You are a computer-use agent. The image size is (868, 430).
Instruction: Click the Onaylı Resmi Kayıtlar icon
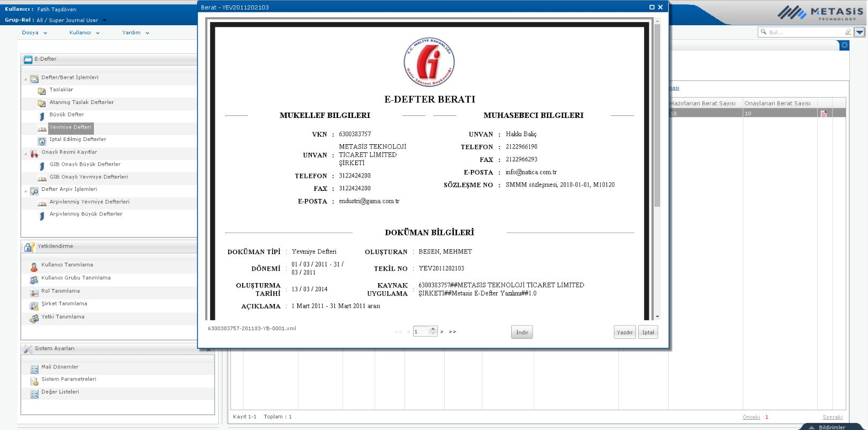pyautogui.click(x=34, y=153)
